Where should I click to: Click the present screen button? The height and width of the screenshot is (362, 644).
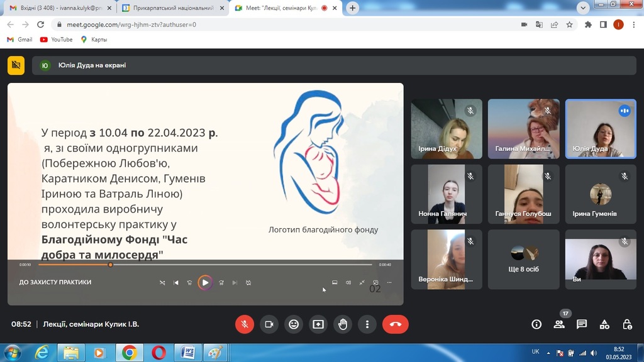[x=318, y=324]
